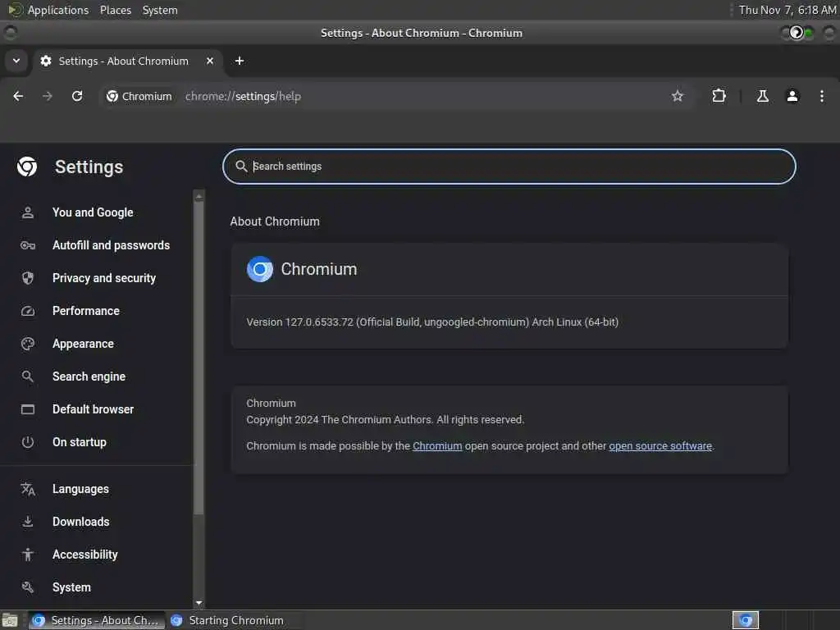Image resolution: width=840 pixels, height=630 pixels.
Task: Click the key icon beside Autofill and passwords
Action: click(x=28, y=245)
